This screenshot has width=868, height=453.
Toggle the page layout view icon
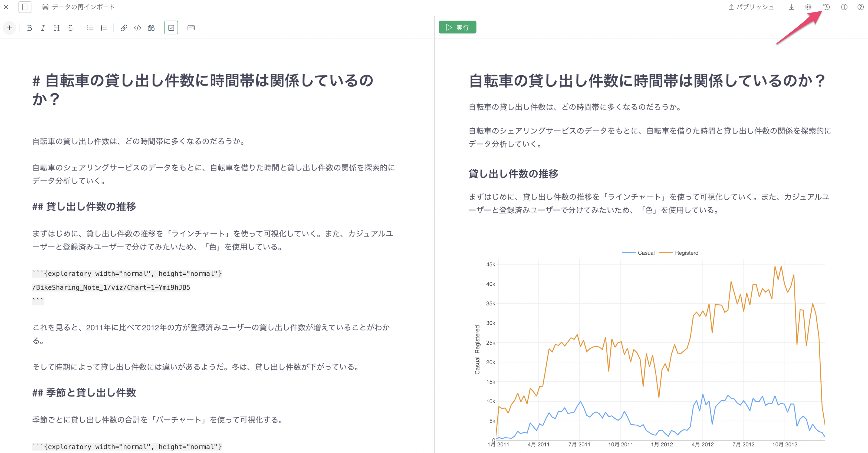click(x=25, y=7)
